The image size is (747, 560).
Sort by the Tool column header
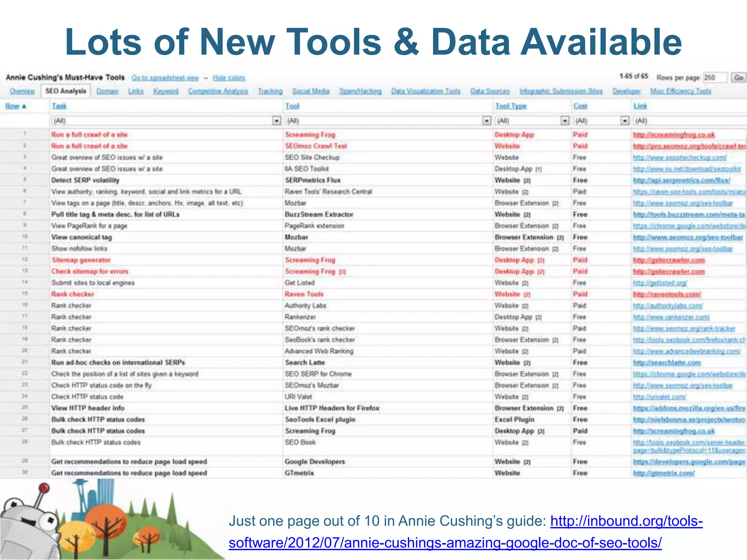tap(292, 106)
